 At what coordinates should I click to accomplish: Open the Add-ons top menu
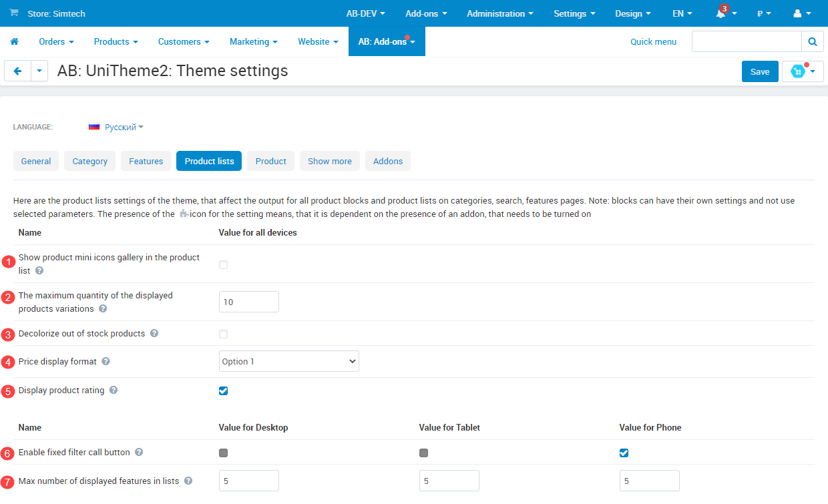point(426,13)
